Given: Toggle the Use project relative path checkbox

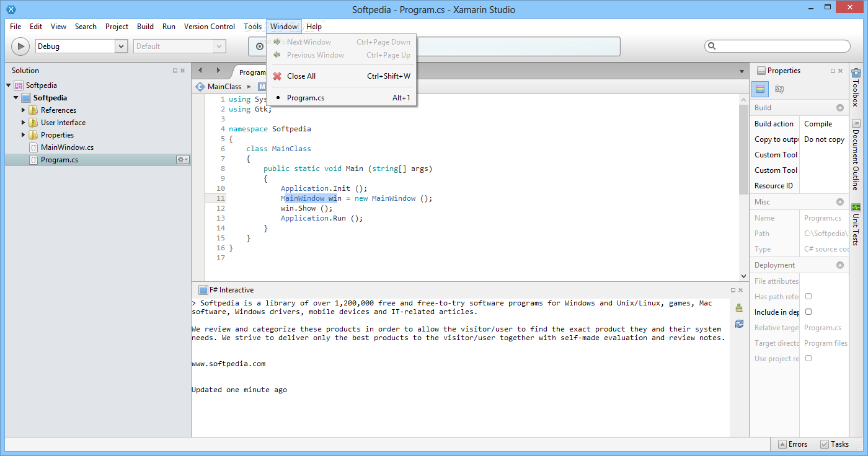Looking at the screenshot, I should pyautogui.click(x=808, y=358).
